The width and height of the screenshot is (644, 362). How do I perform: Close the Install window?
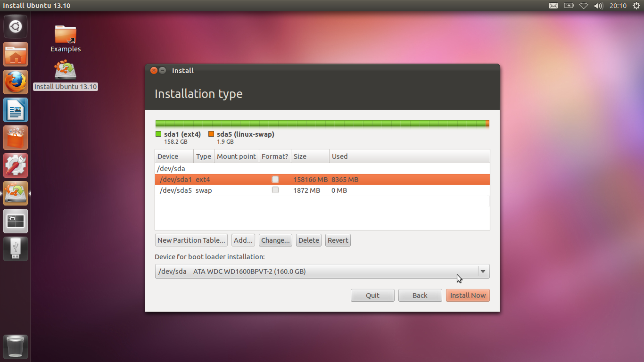pos(154,71)
